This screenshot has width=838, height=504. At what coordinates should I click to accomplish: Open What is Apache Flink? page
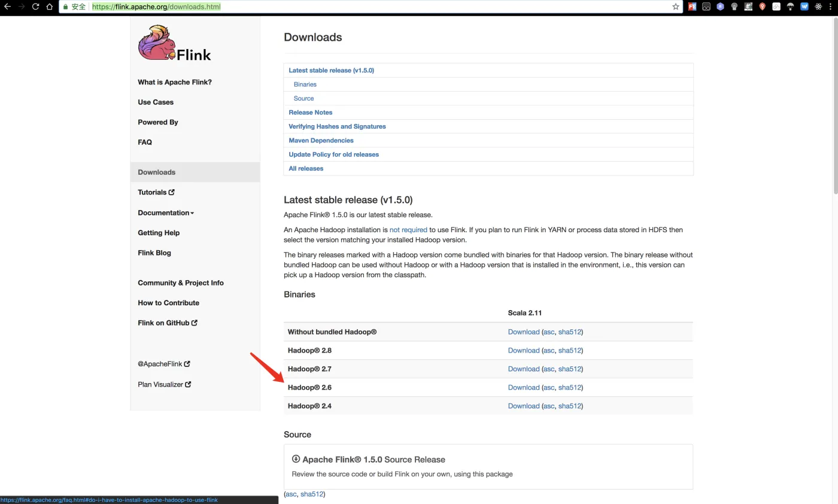pos(175,82)
